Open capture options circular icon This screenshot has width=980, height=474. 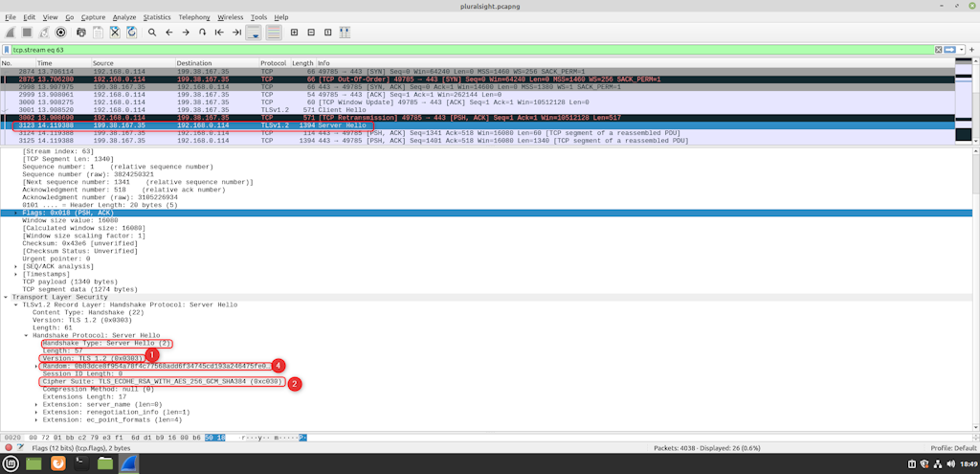click(x=61, y=33)
